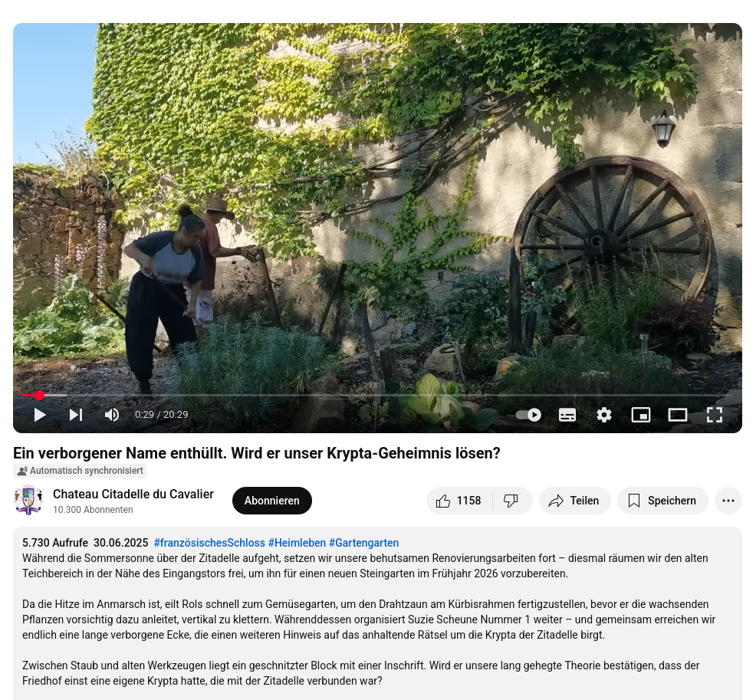Save video with Speichern button
Image resolution: width=756 pixels, height=700 pixels.
point(662,501)
